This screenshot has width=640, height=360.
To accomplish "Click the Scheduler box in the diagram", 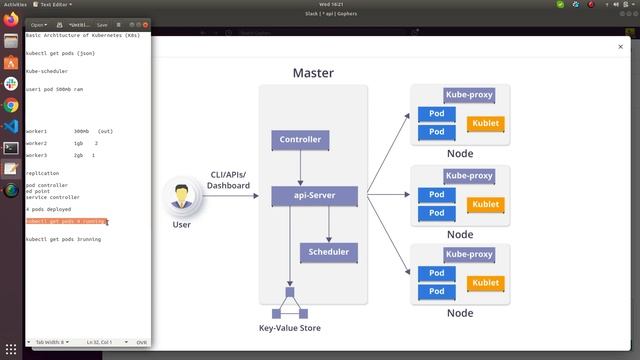I will tap(329, 252).
